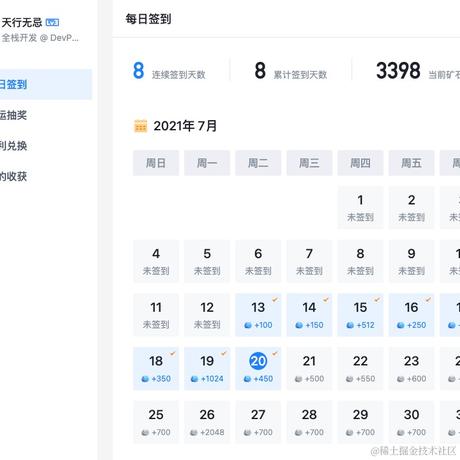This screenshot has height=460, width=460.
Task: Click the 全栈开发 @ DevP... profile subtitle
Action: tap(40, 38)
